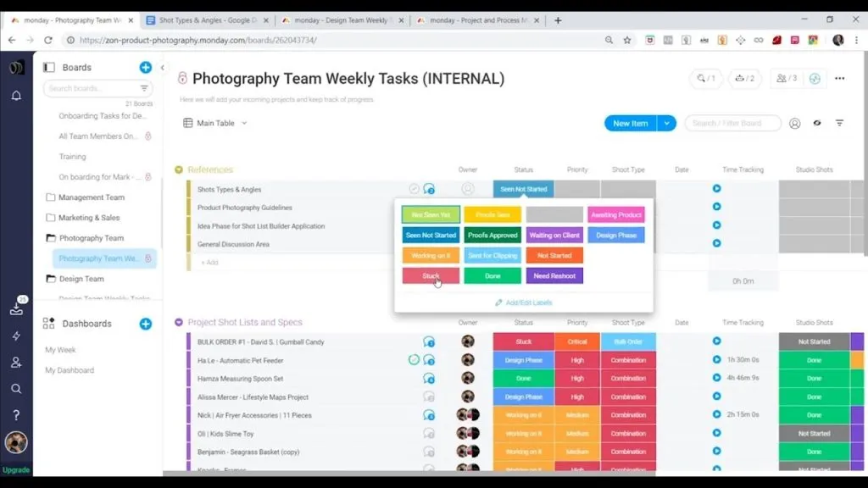Toggle the eye icon for hidden columns
The width and height of the screenshot is (868, 488).
(817, 124)
